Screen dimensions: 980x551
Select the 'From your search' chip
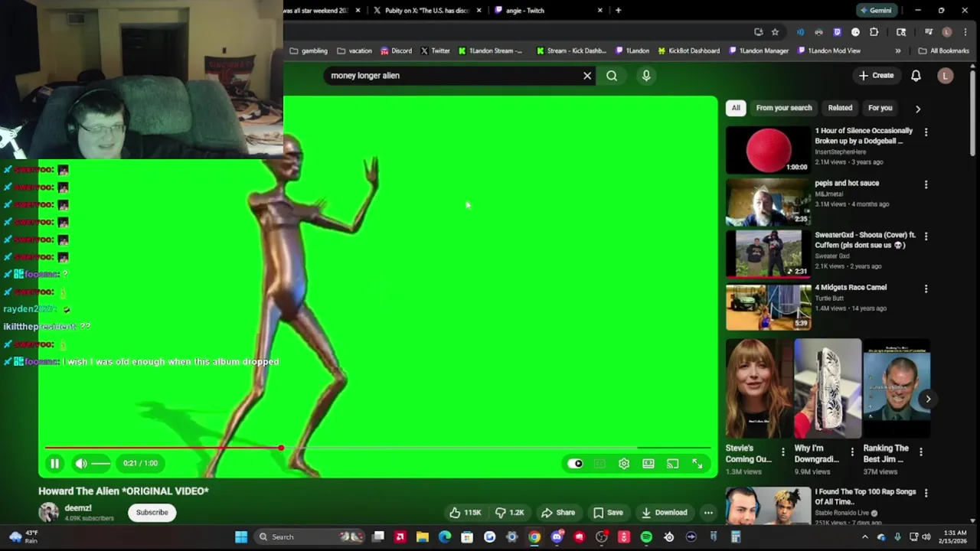(x=784, y=108)
